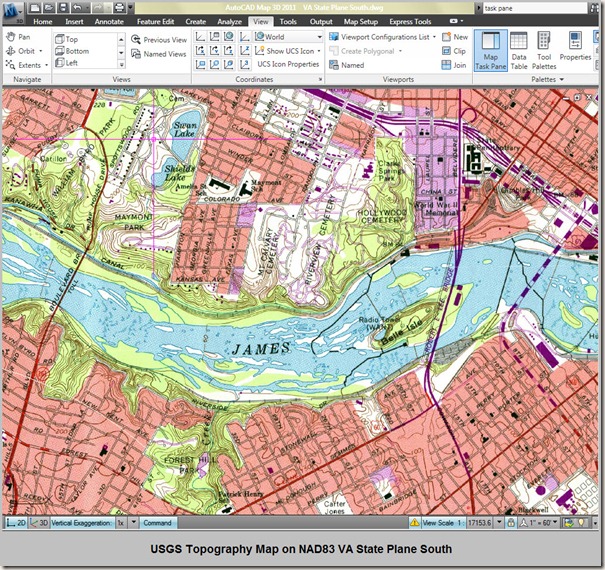Click the yellow warning icon in status bar

[415, 523]
